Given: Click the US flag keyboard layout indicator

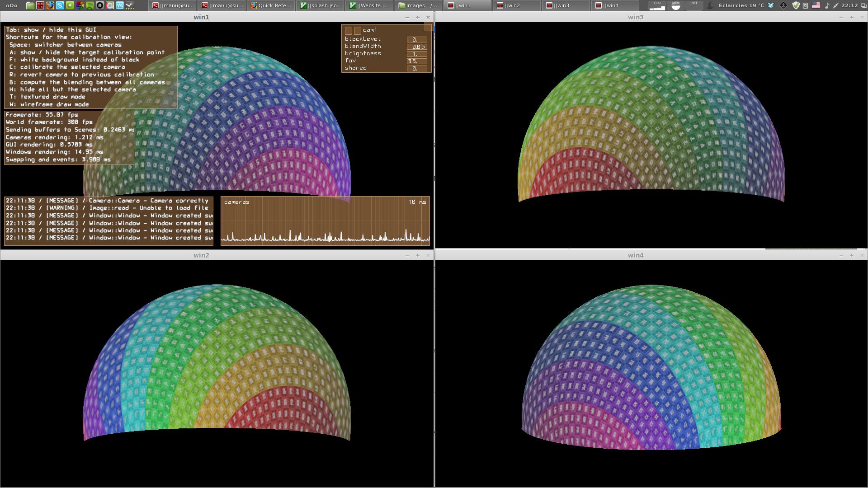Looking at the screenshot, I should tap(816, 5).
